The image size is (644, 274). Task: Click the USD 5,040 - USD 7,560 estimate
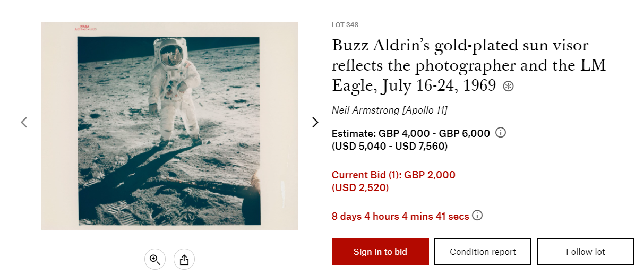(x=389, y=146)
